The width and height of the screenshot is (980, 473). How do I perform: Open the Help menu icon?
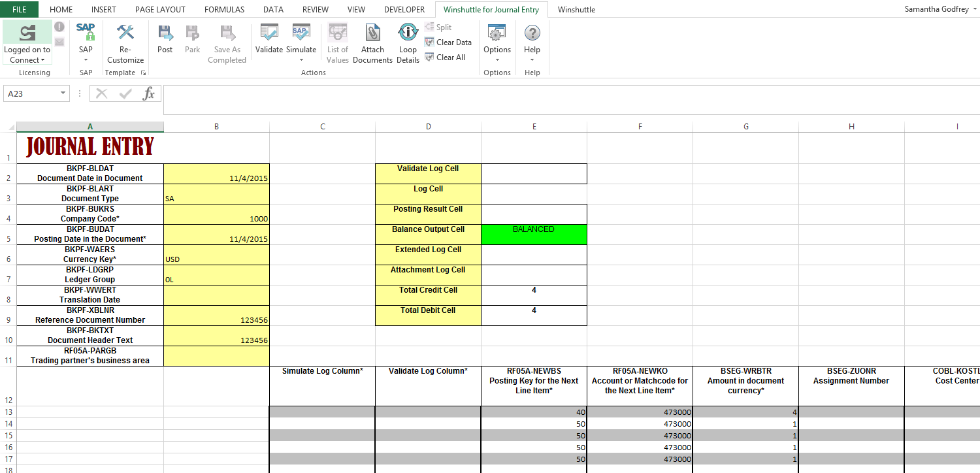532,33
